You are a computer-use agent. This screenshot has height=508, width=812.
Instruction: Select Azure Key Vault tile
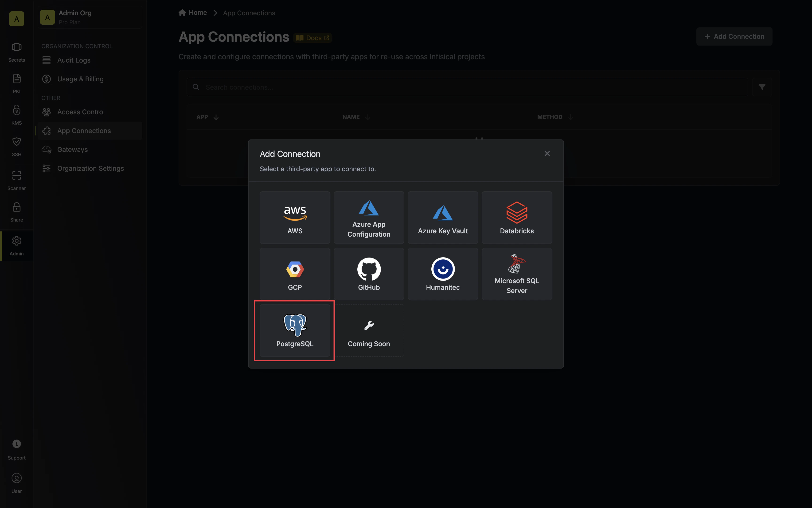pos(443,217)
